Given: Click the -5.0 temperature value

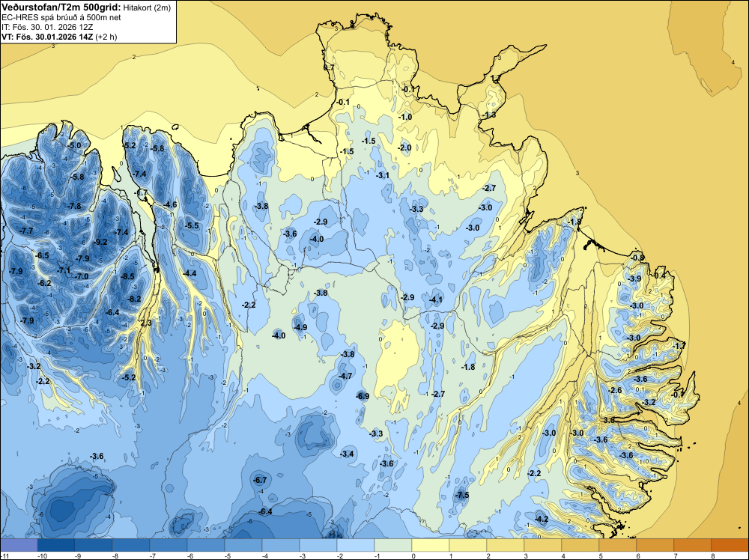Looking at the screenshot, I should click(74, 145).
